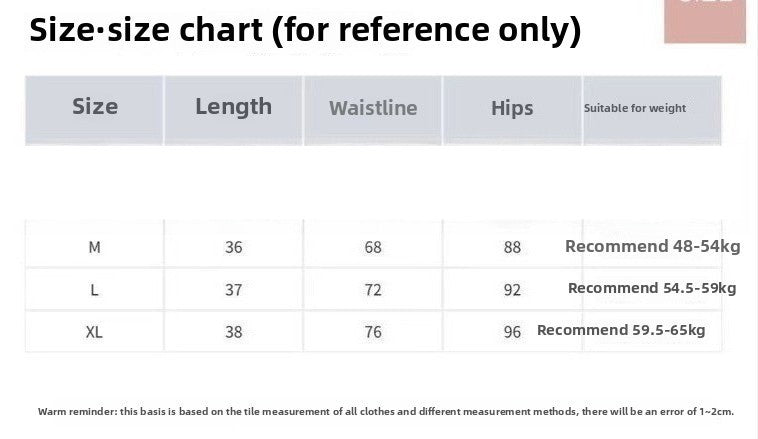Click the L size row label
The image size is (758, 439).
[x=95, y=289]
